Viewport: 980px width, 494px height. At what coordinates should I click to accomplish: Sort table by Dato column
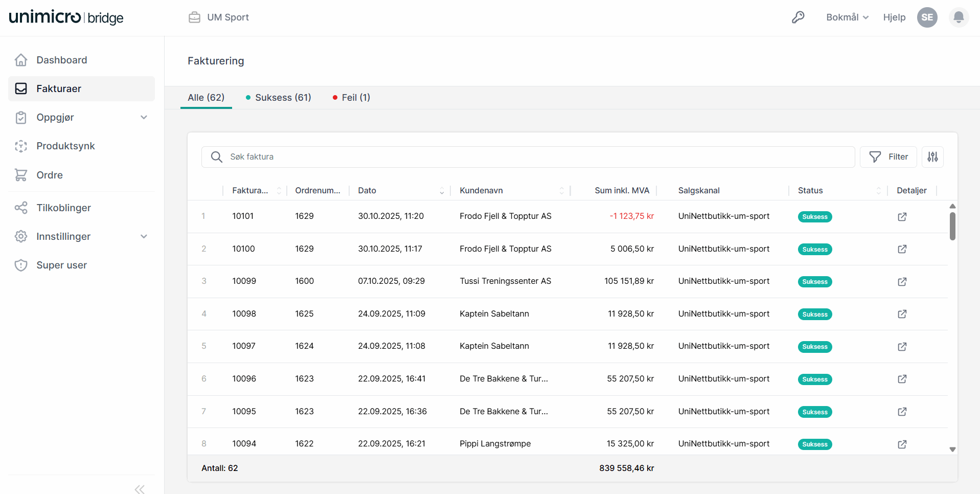442,191
